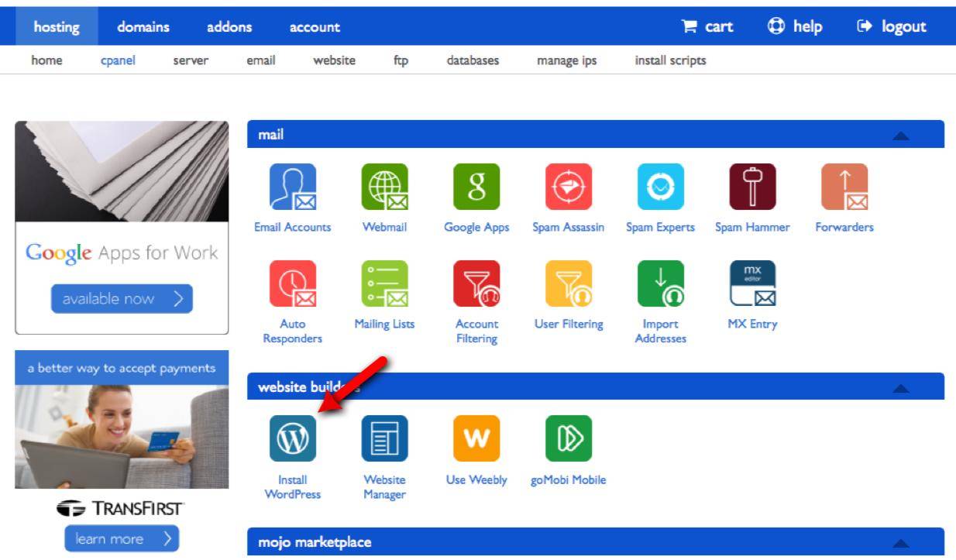This screenshot has height=560, width=956.
Task: Launch the Use Weebly builder
Action: [x=476, y=437]
